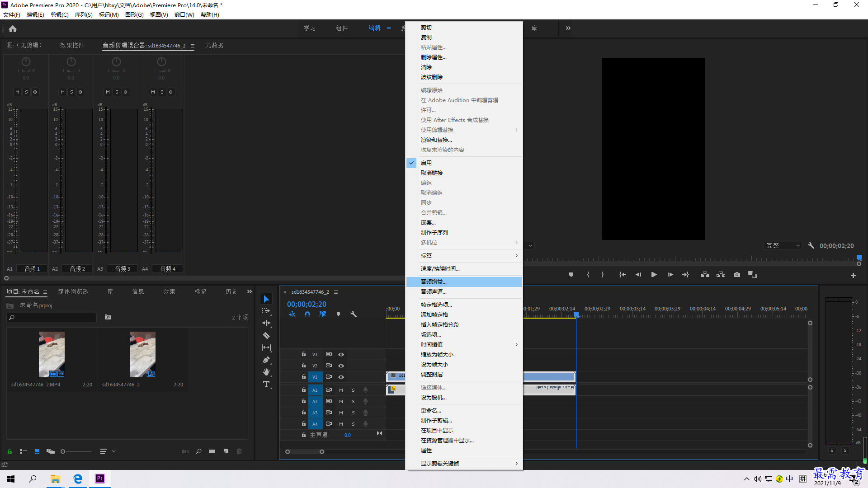Mute audio track A1 in timeline
Viewport: 868px width, 488px height.
(341, 390)
